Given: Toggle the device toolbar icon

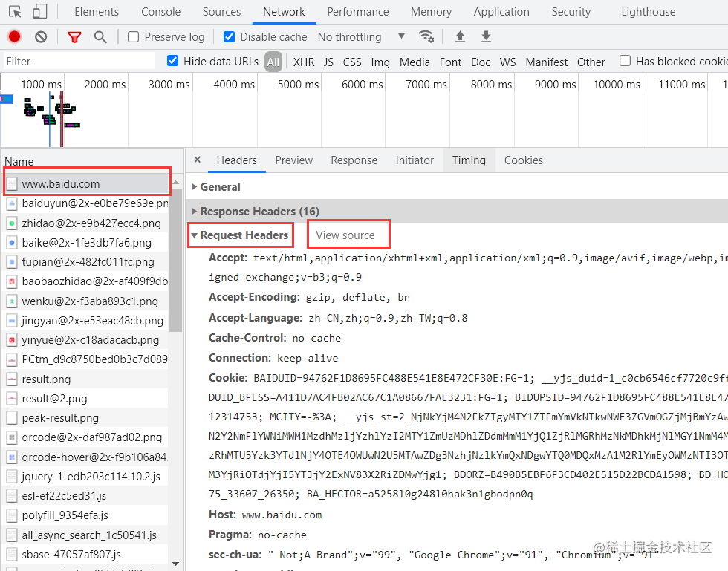Looking at the screenshot, I should tap(40, 12).
